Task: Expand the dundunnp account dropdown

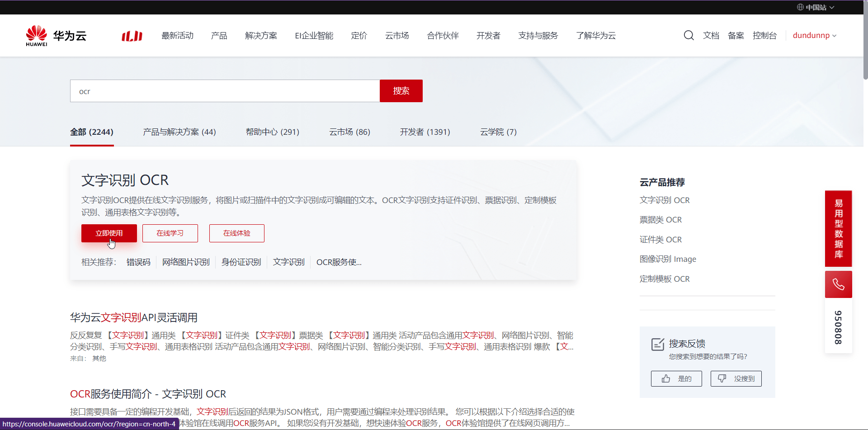Action: [815, 35]
